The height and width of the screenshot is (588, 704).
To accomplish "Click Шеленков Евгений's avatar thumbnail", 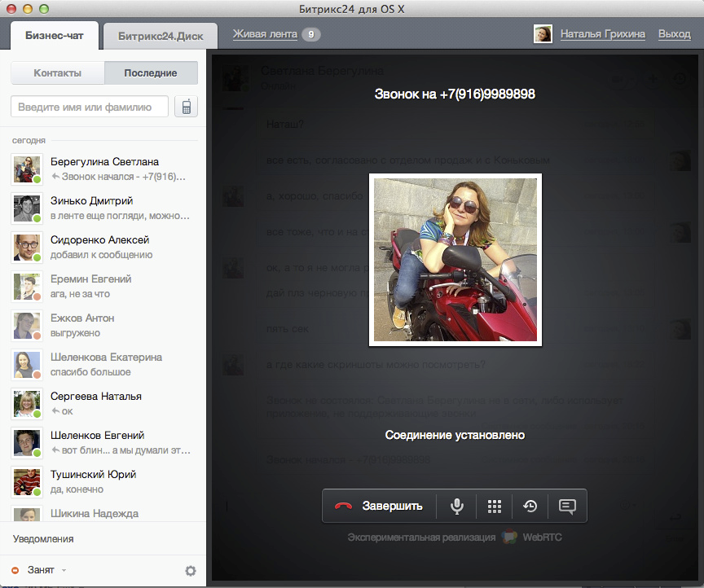I will tap(27, 442).
